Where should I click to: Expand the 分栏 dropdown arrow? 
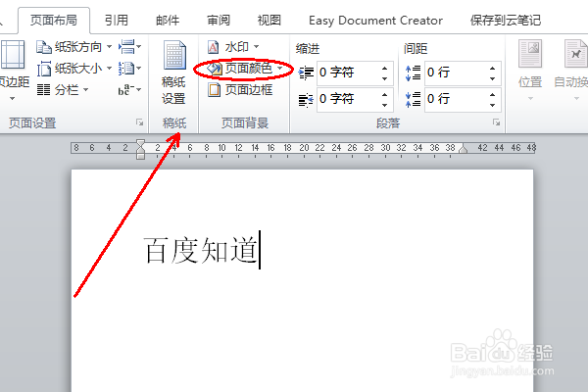pos(85,89)
